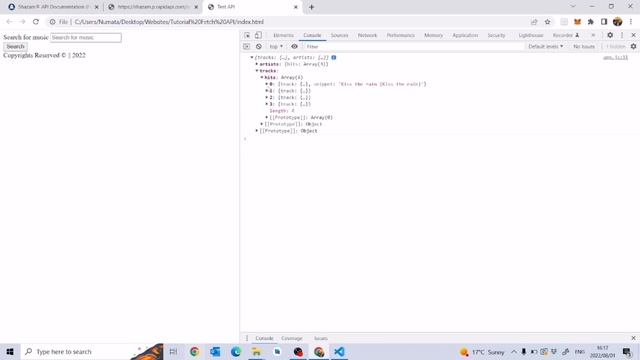This screenshot has width=640, height=360.
Task: Switch to the Network tab
Action: point(367,36)
